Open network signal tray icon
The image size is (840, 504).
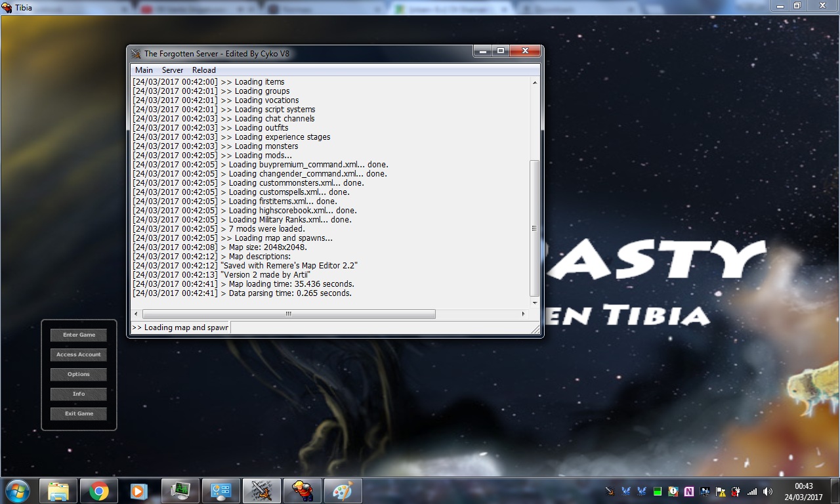752,491
